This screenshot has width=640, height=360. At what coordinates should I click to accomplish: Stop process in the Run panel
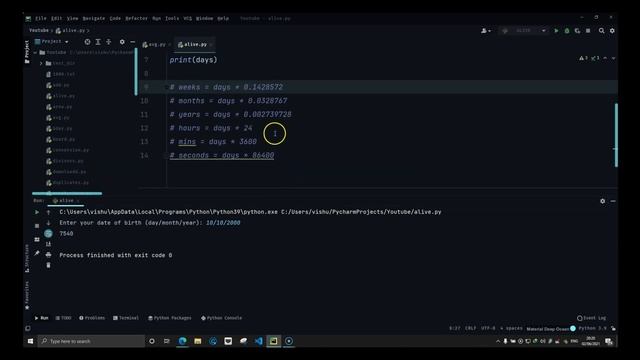coord(37,226)
